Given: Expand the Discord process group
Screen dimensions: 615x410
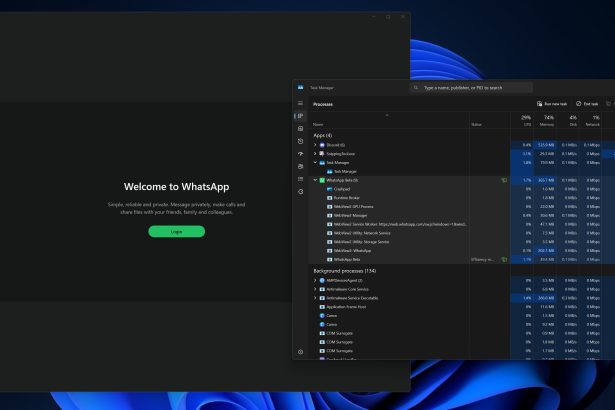Looking at the screenshot, I should tap(315, 145).
